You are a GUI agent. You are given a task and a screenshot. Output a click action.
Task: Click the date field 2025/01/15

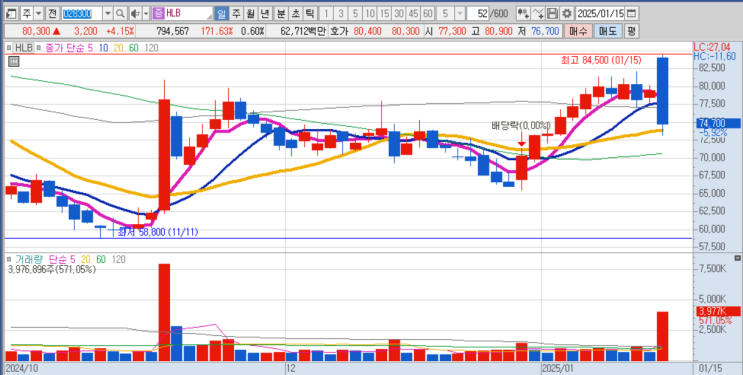(x=601, y=13)
